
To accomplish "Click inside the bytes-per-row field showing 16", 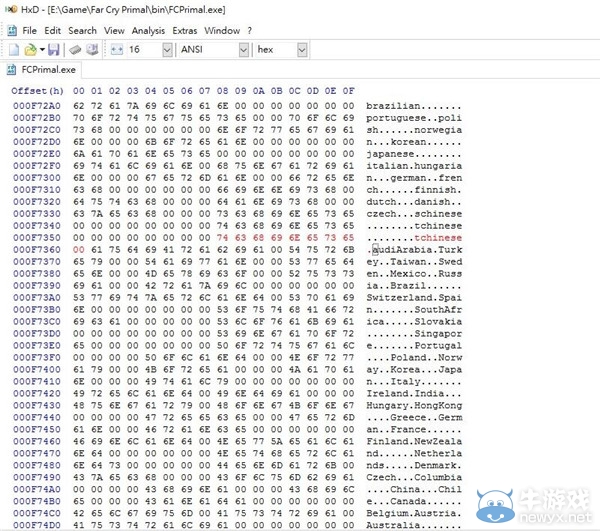I will coord(145,50).
